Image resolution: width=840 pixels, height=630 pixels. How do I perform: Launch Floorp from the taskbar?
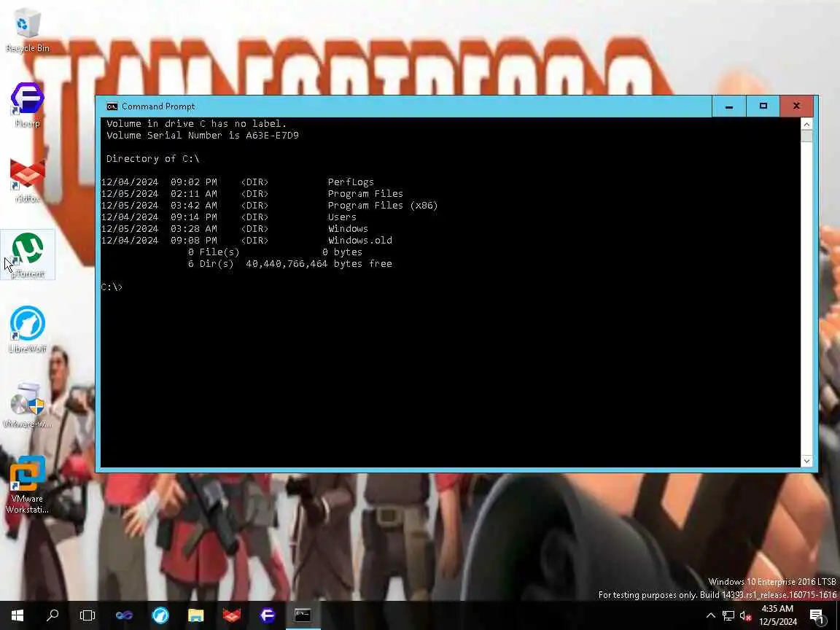click(x=268, y=615)
